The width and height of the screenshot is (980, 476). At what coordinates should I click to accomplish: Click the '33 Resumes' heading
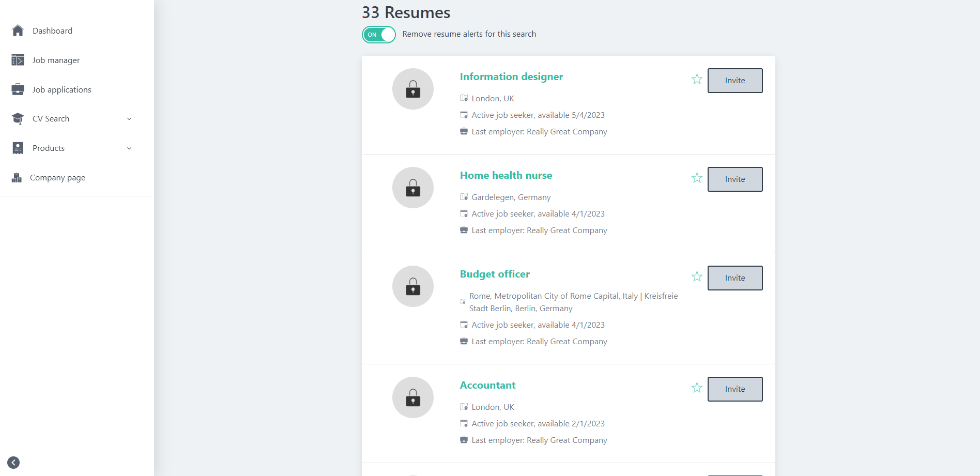point(406,12)
